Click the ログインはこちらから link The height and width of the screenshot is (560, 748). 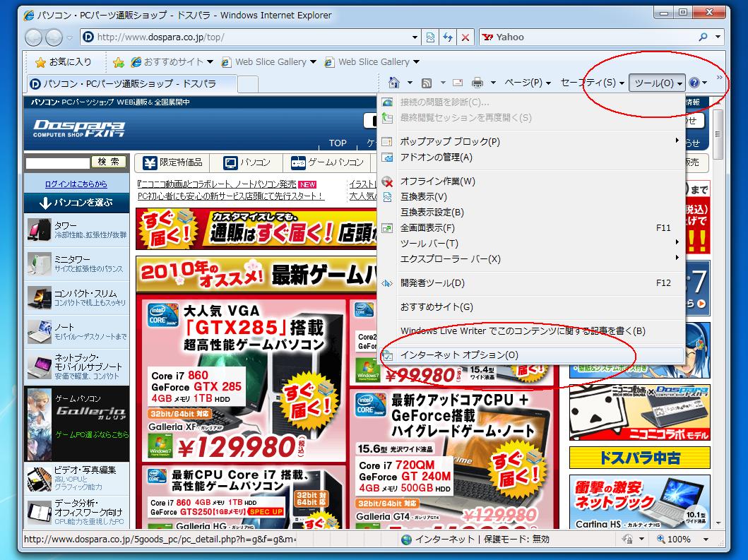click(x=76, y=184)
